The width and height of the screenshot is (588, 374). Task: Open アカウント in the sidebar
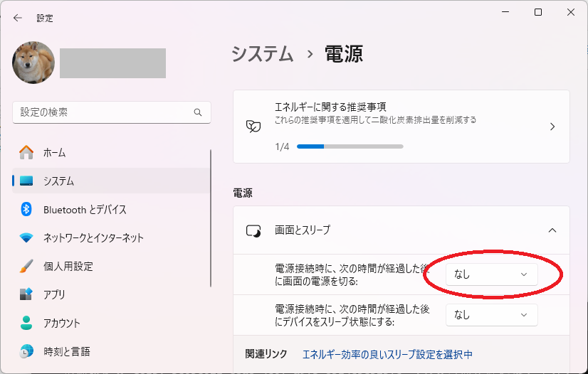point(111,323)
